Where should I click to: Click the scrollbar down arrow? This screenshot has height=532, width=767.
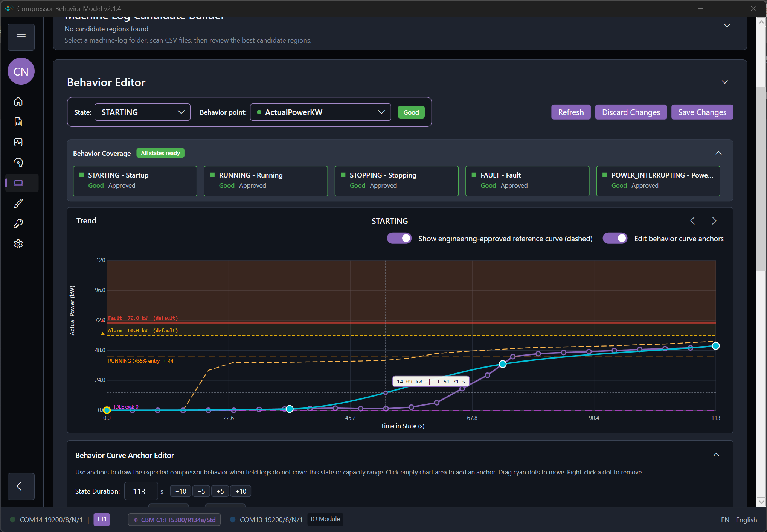761,502
